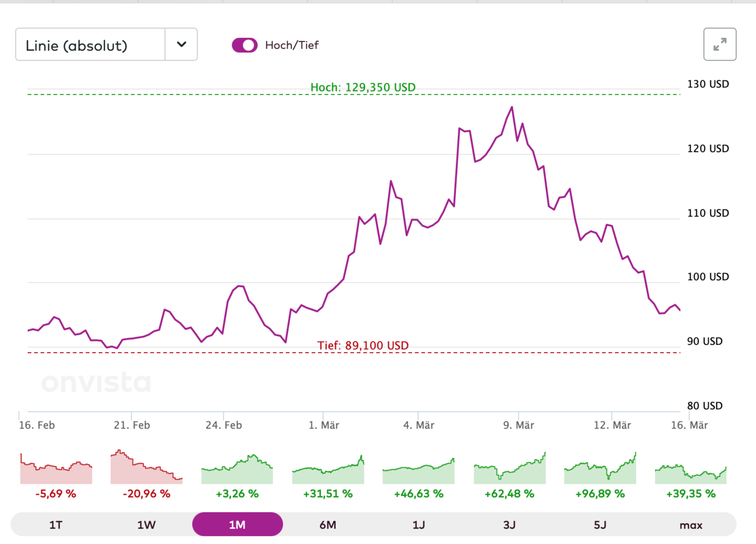Choose the 3J time range
This screenshot has height=544, width=756.
coord(509,525)
